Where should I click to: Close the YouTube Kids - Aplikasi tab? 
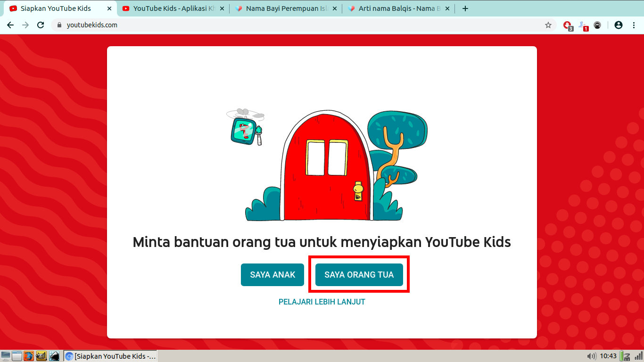pyautogui.click(x=222, y=8)
